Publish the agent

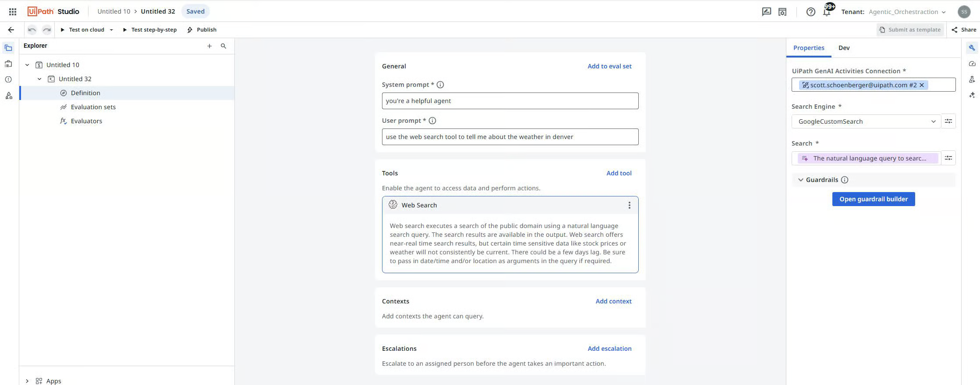[x=202, y=30]
